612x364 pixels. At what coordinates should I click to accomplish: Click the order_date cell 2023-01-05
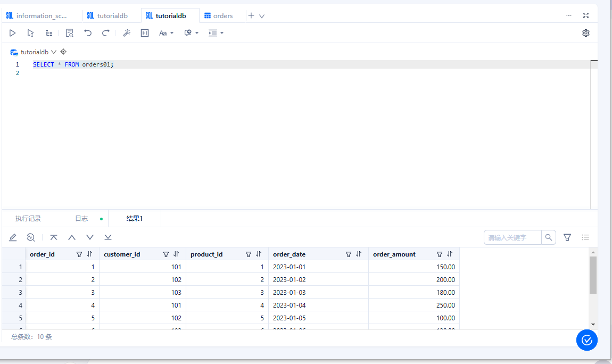coord(318,318)
